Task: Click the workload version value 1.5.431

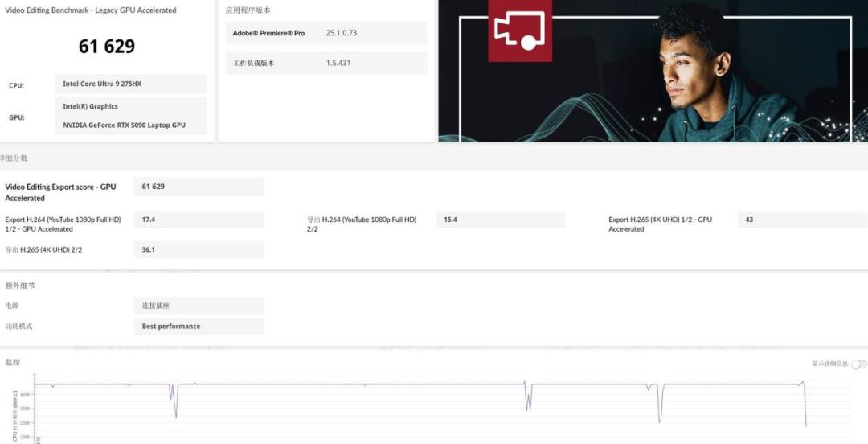Action: (x=338, y=64)
